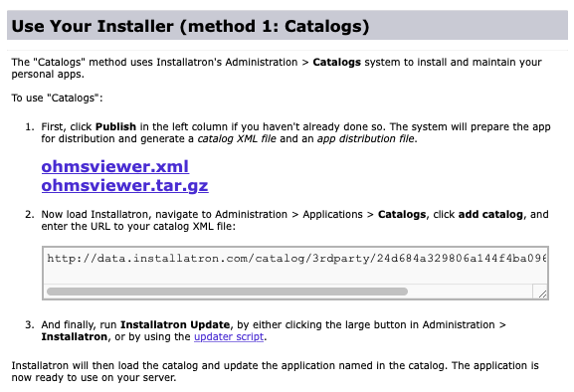The height and width of the screenshot is (392, 574).
Task: Click the empty scrollbar track right of the thumb
Action: tap(470, 292)
